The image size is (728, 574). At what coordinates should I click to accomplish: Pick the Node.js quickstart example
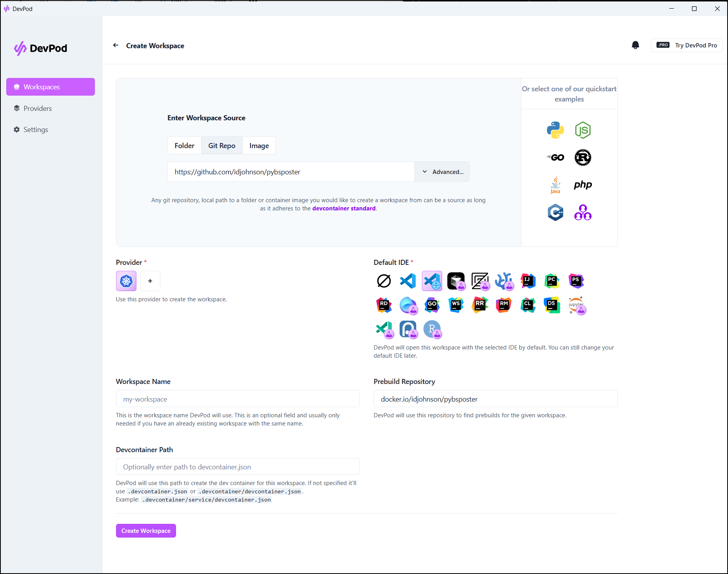(583, 130)
